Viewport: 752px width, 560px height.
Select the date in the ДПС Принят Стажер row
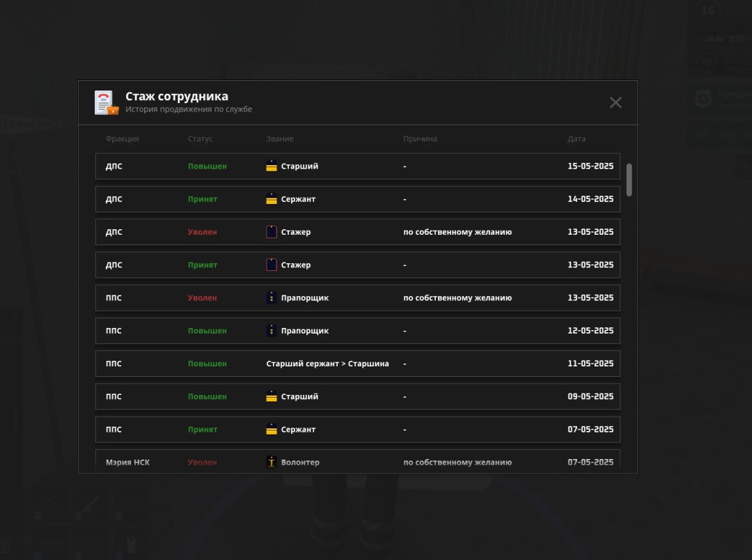pyautogui.click(x=590, y=265)
